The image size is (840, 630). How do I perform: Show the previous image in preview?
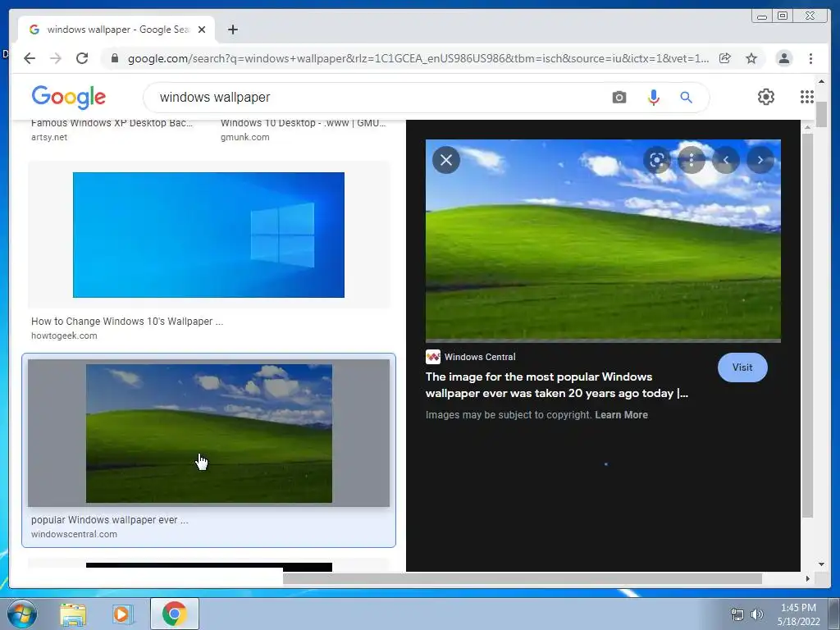[726, 160]
